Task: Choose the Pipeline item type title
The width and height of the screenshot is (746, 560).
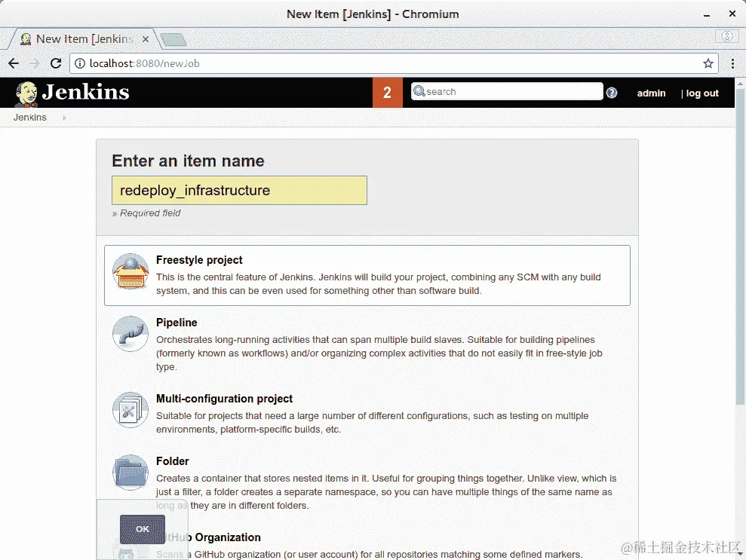Action: pyautogui.click(x=177, y=323)
